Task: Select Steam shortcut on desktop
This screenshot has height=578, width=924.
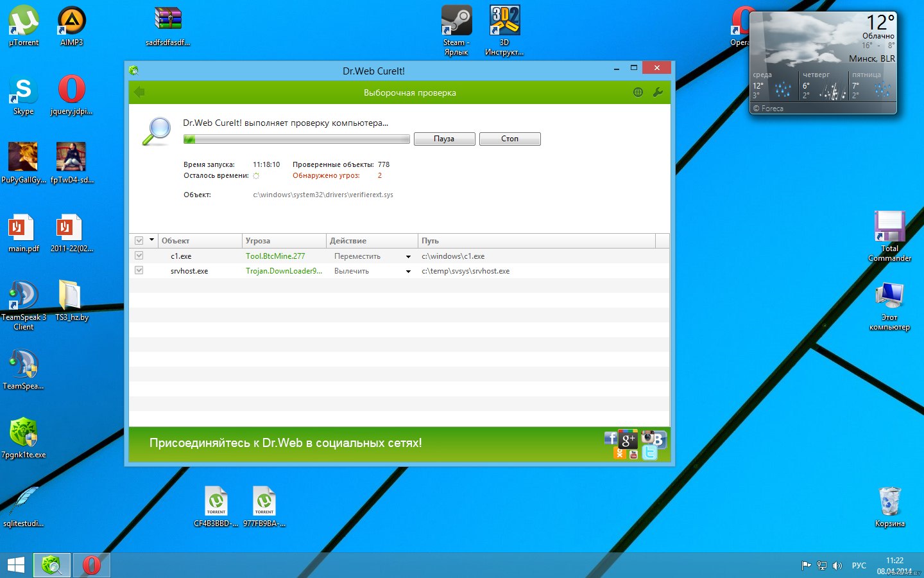Action: (x=456, y=31)
